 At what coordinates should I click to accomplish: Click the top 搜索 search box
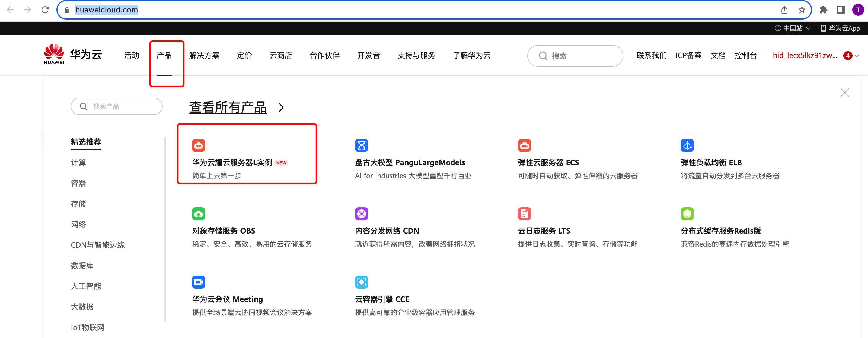[575, 56]
